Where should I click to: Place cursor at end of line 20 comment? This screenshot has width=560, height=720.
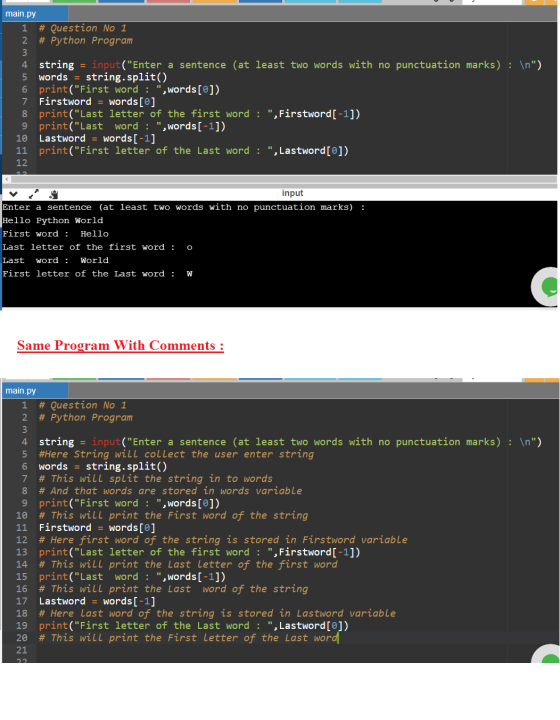[x=338, y=638]
